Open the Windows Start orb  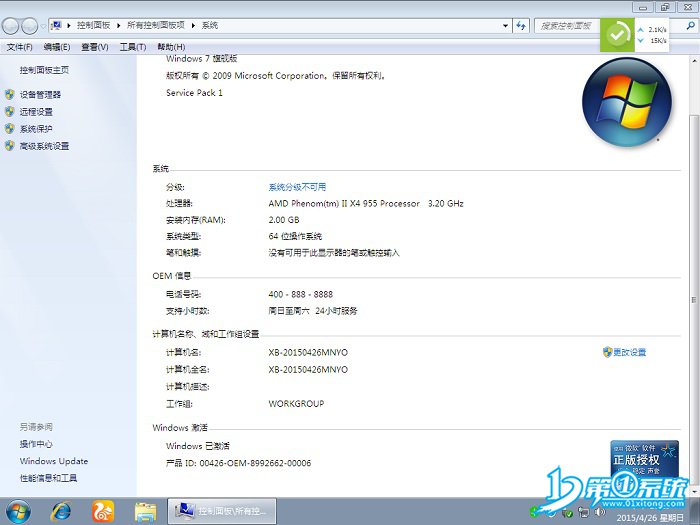click(x=18, y=511)
